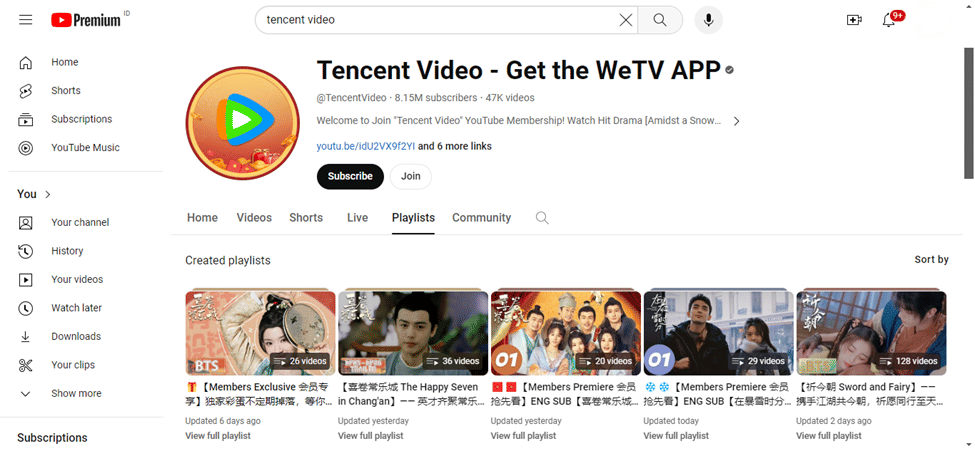Open the 128 videos playlist thumbnail
The width and height of the screenshot is (975, 451).
[871, 333]
